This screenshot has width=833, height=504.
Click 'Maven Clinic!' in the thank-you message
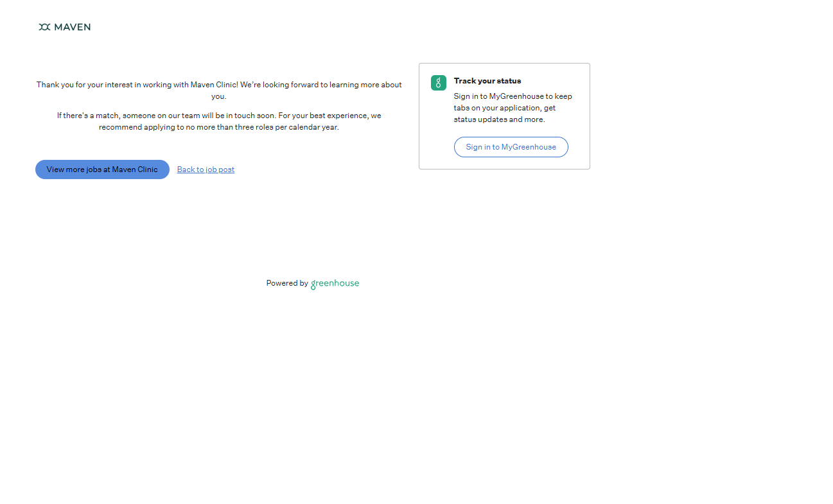(x=214, y=85)
